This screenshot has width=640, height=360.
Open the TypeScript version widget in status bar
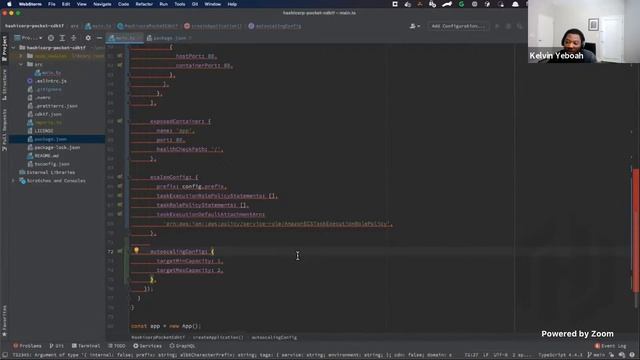pyautogui.click(x=560, y=355)
